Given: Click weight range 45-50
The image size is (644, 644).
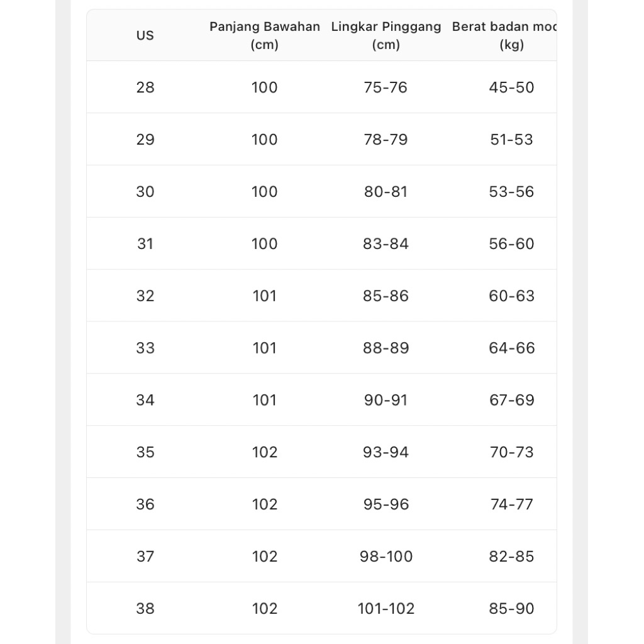Looking at the screenshot, I should pyautogui.click(x=511, y=87).
